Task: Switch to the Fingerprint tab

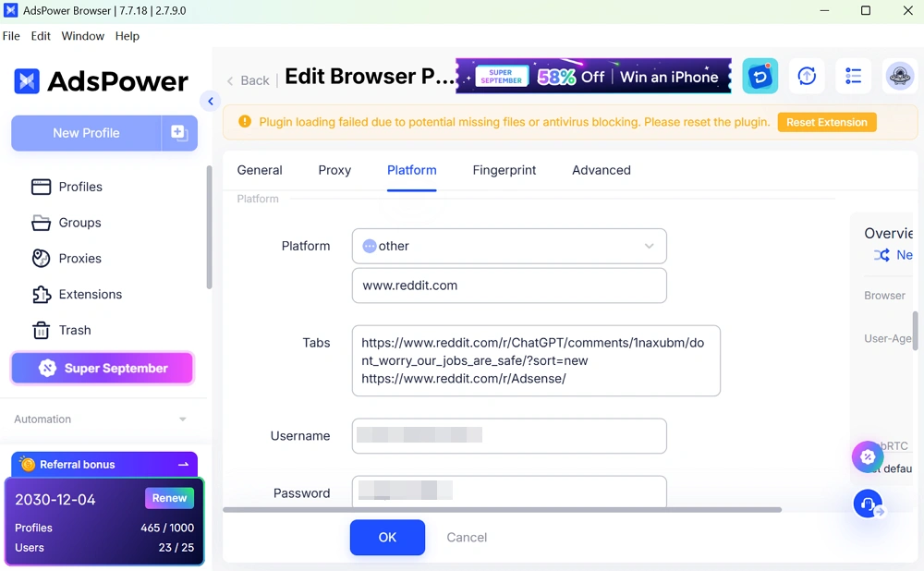Action: 505,170
